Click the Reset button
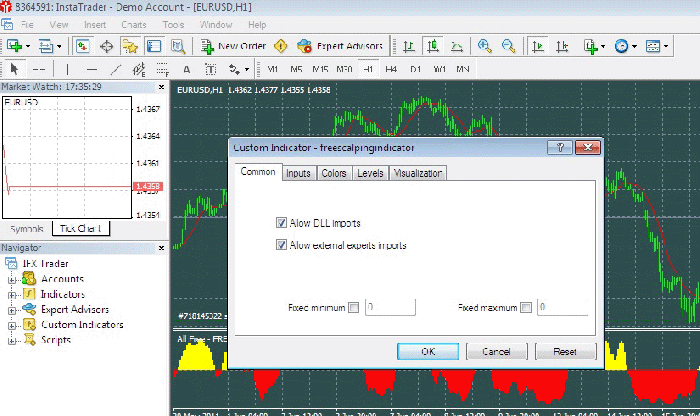Screen dimensions: 700x416 tap(565, 351)
